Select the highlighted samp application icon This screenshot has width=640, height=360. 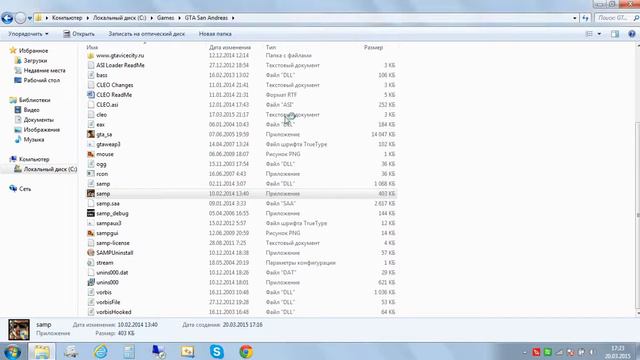point(91,193)
